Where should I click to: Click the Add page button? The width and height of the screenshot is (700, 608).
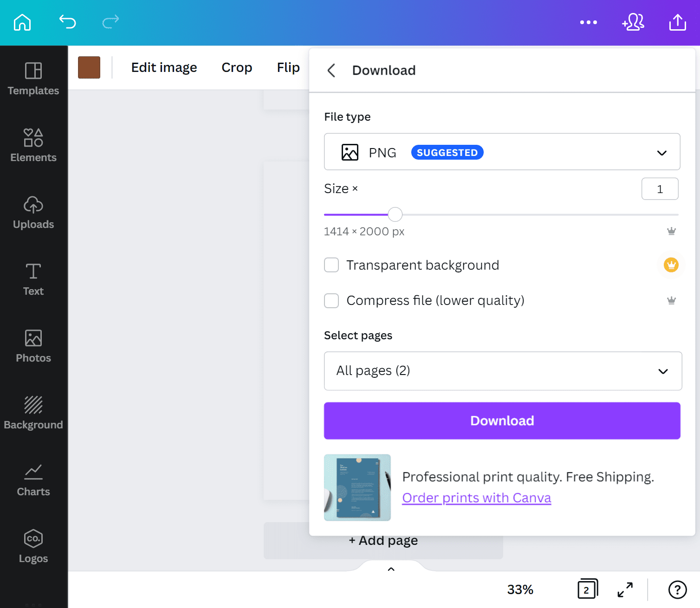coord(383,541)
